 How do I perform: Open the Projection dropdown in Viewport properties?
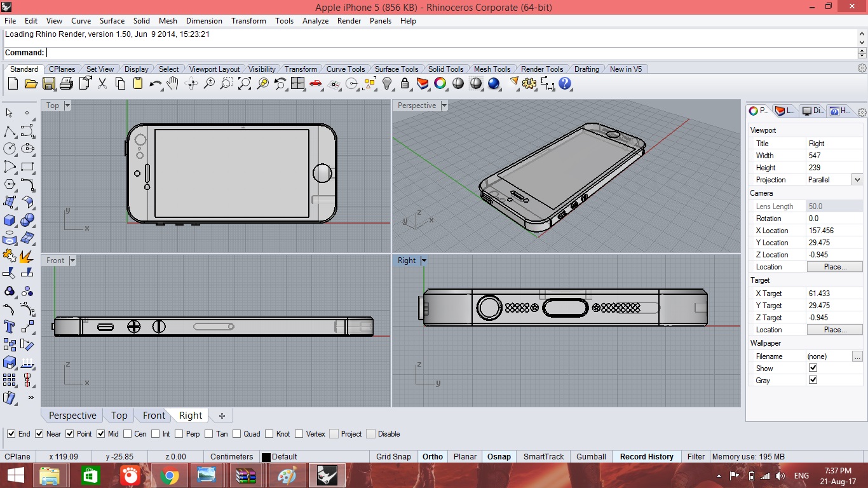[x=857, y=180]
